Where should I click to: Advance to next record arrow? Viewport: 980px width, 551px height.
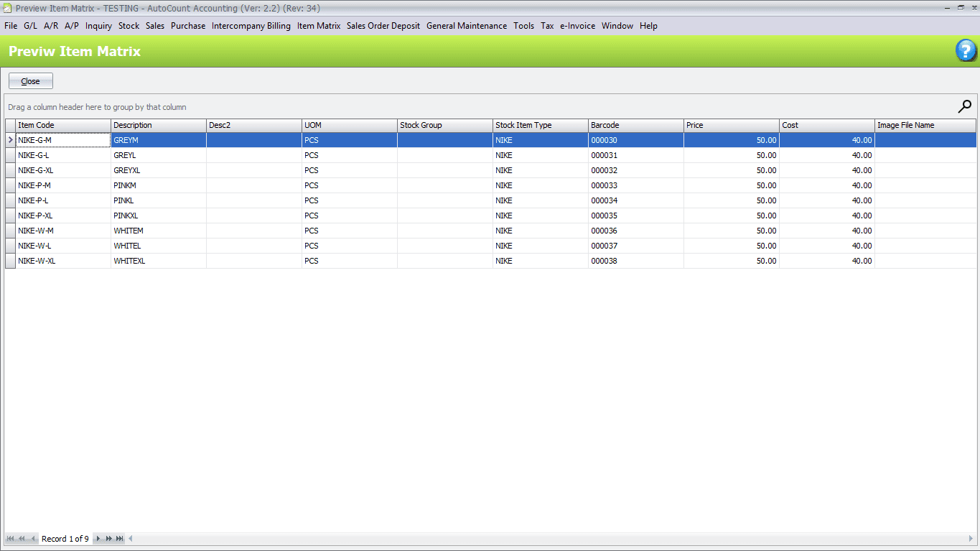[98, 539]
